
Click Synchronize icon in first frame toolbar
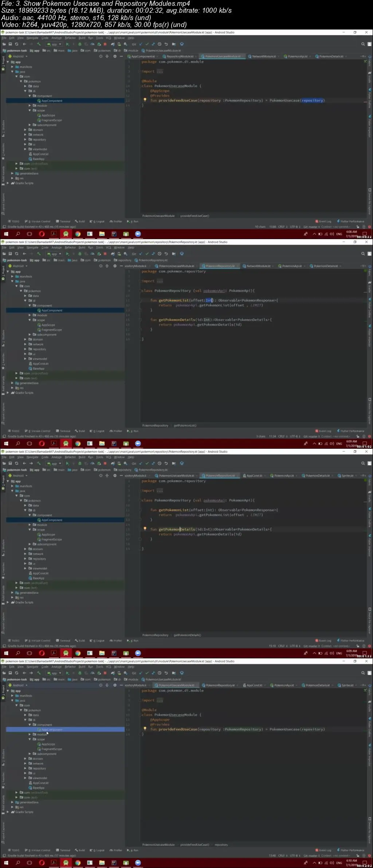point(16,44)
